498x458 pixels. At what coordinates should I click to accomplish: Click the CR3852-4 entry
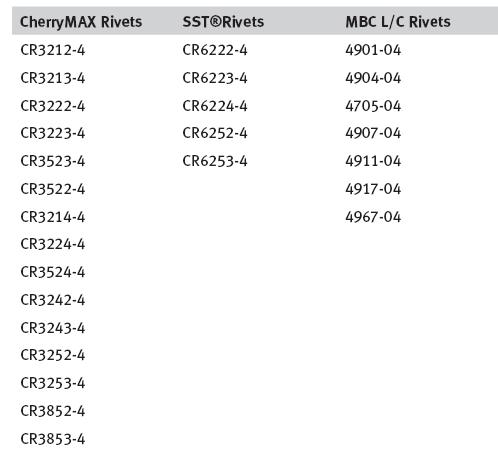pos(53,411)
